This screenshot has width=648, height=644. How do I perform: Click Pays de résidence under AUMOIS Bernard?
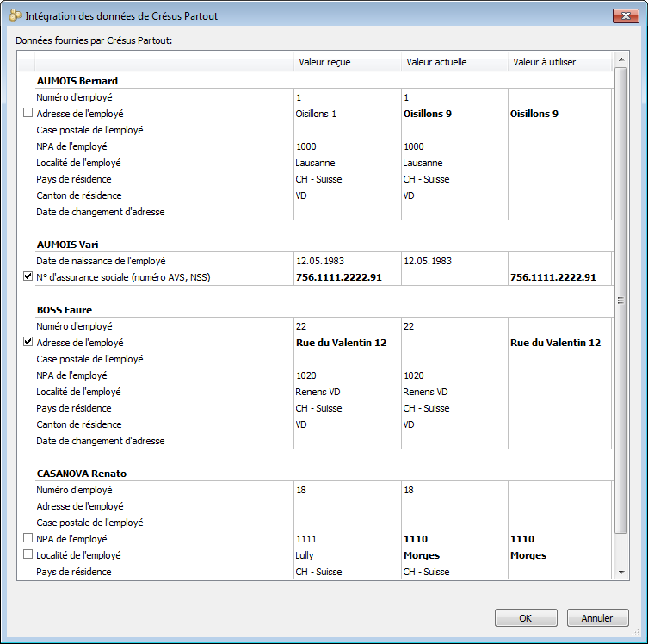pyautogui.click(x=74, y=179)
